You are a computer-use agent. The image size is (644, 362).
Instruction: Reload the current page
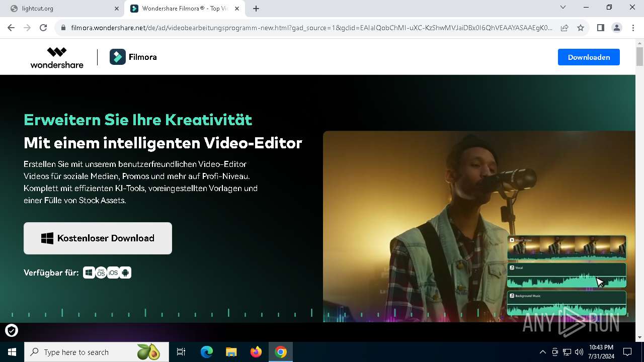pyautogui.click(x=43, y=28)
